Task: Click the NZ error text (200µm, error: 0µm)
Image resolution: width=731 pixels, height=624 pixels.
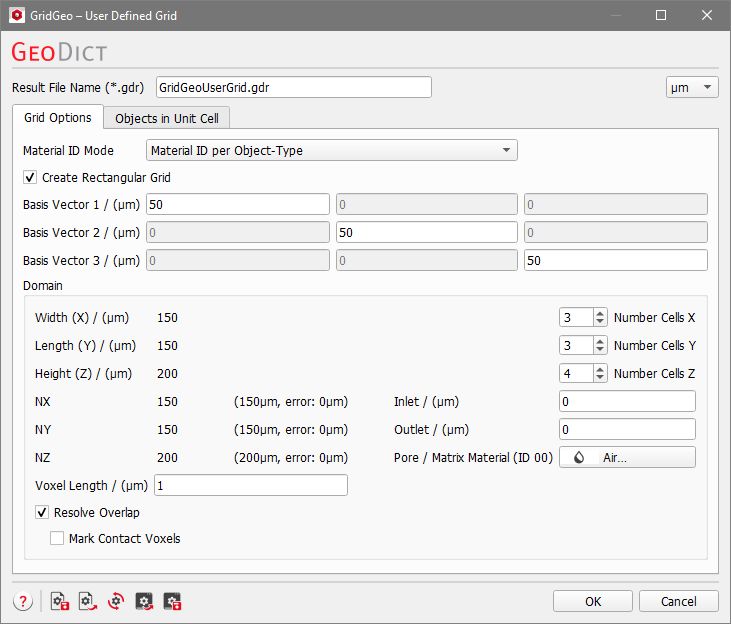Action: point(291,458)
